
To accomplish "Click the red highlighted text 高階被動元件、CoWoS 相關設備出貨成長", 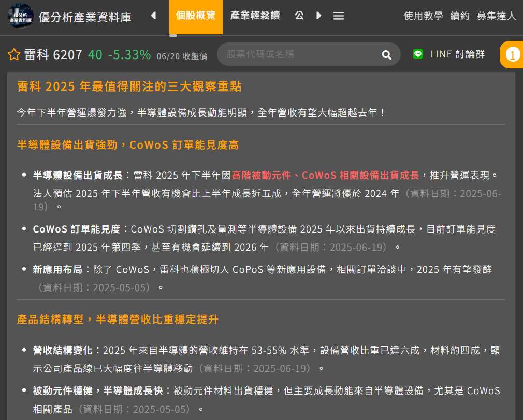I will point(325,175).
